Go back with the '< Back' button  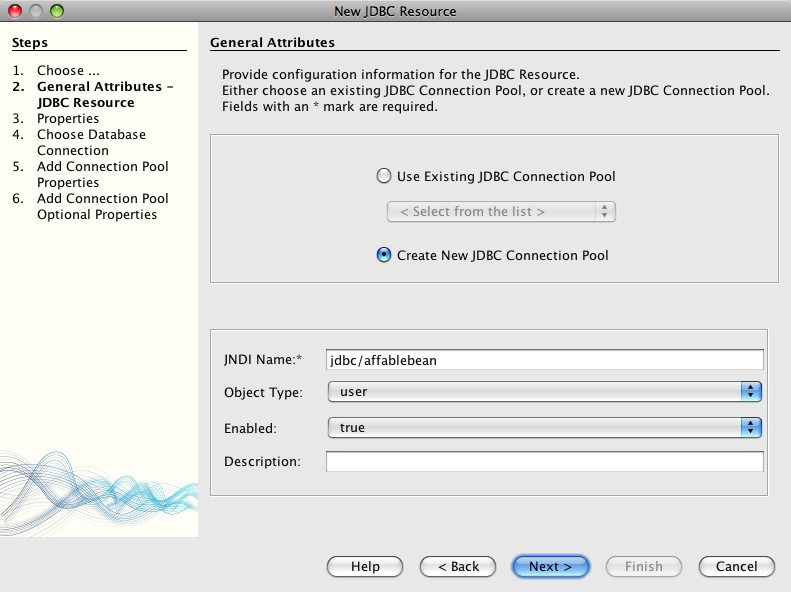click(x=457, y=567)
